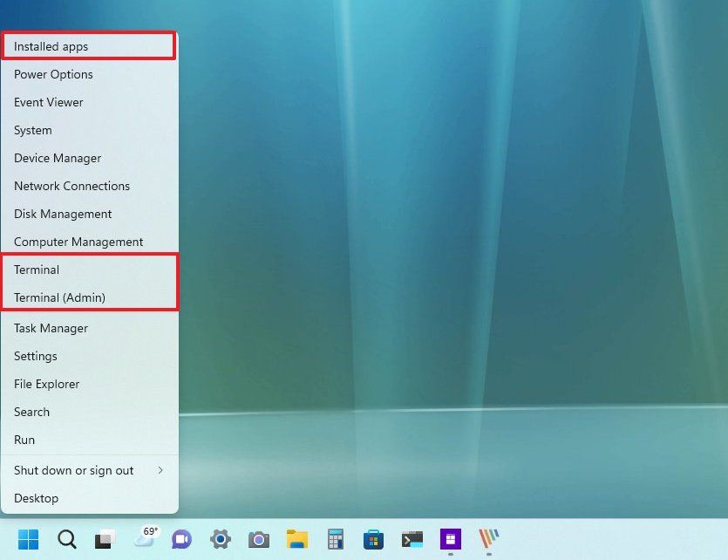Open the Microsoft Store icon
Image resolution: width=728 pixels, height=560 pixels.
373,540
